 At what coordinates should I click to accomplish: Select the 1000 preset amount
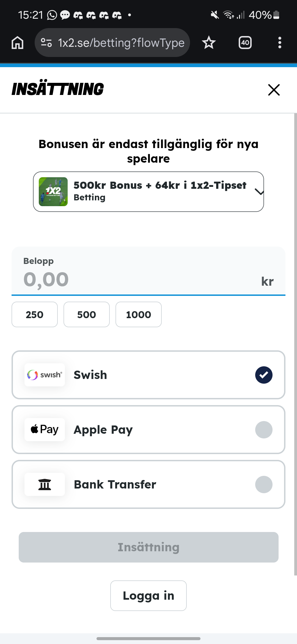tap(139, 315)
